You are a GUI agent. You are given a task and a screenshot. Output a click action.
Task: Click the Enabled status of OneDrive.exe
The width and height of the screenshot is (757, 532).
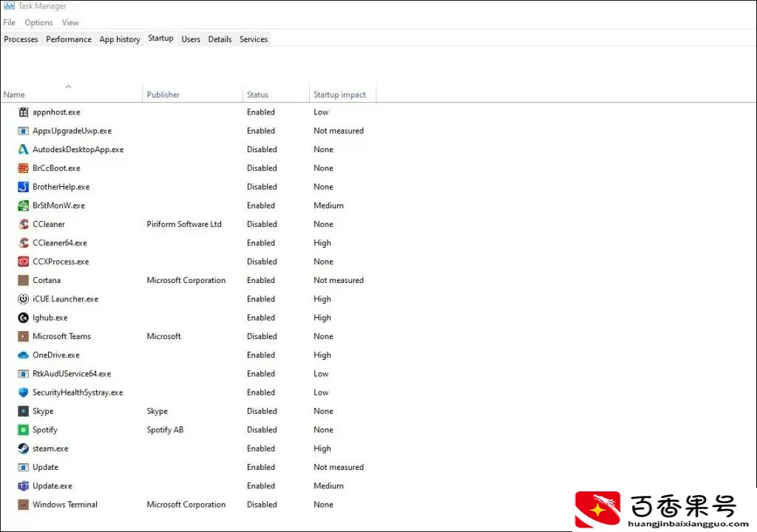tap(261, 355)
